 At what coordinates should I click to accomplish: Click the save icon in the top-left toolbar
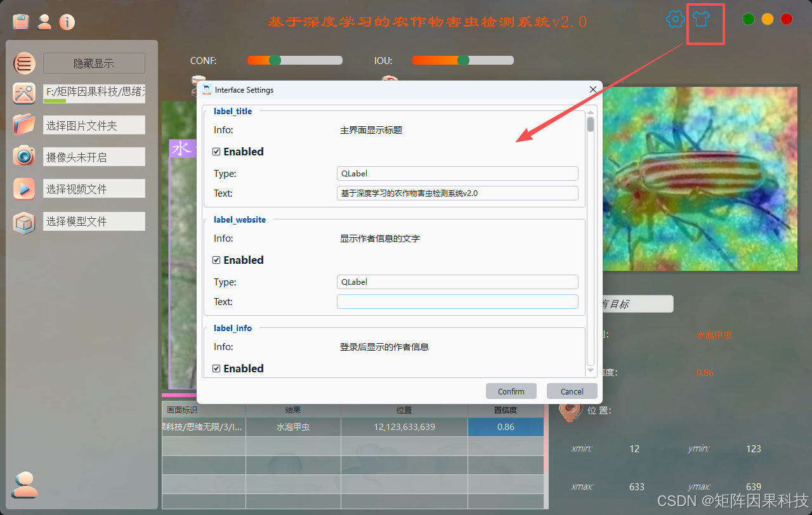[20, 20]
